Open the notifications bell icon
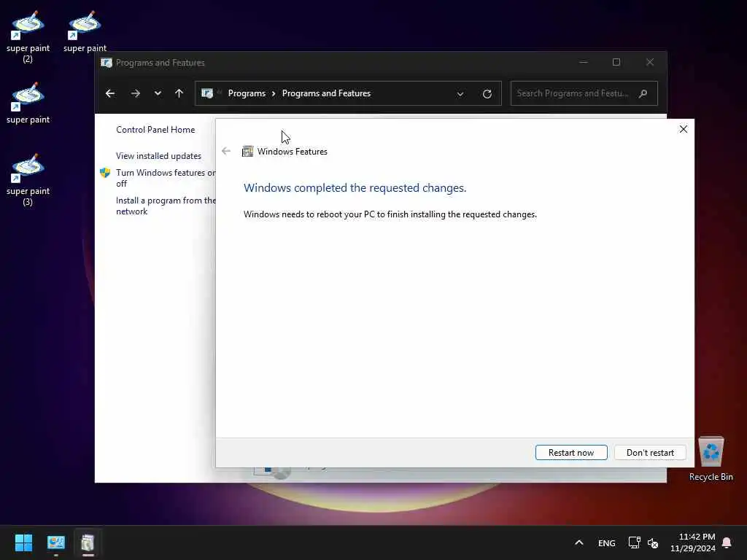This screenshot has width=747, height=560. 727,542
